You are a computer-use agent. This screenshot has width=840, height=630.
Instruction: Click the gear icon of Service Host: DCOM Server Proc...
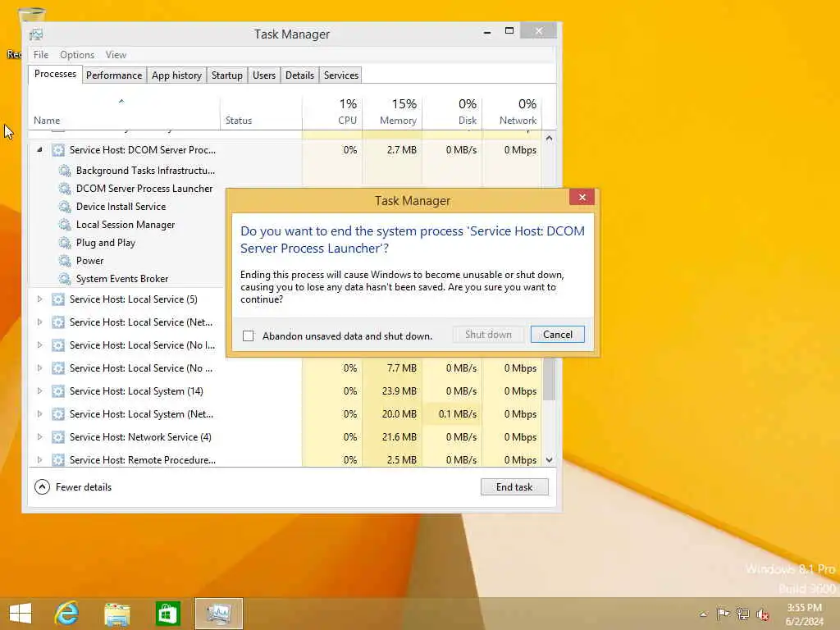[x=58, y=150]
